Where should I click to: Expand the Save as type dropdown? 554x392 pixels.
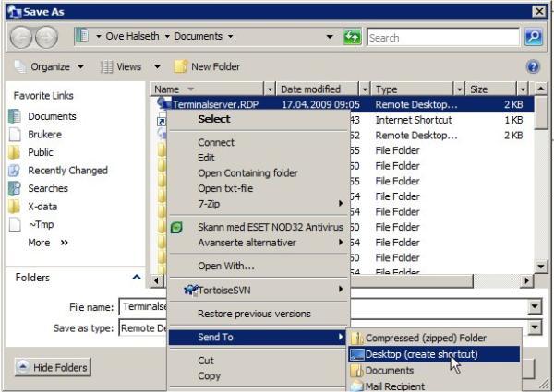(x=535, y=328)
